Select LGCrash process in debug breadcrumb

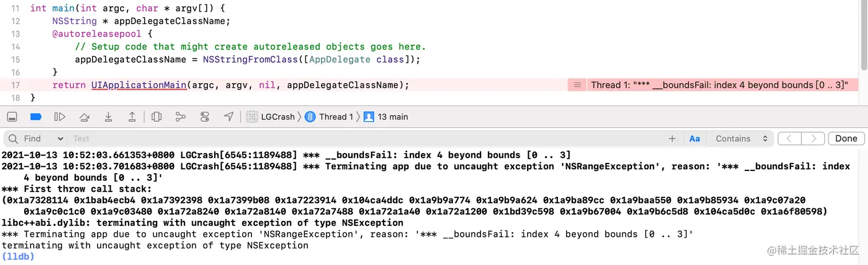pyautogui.click(x=270, y=117)
